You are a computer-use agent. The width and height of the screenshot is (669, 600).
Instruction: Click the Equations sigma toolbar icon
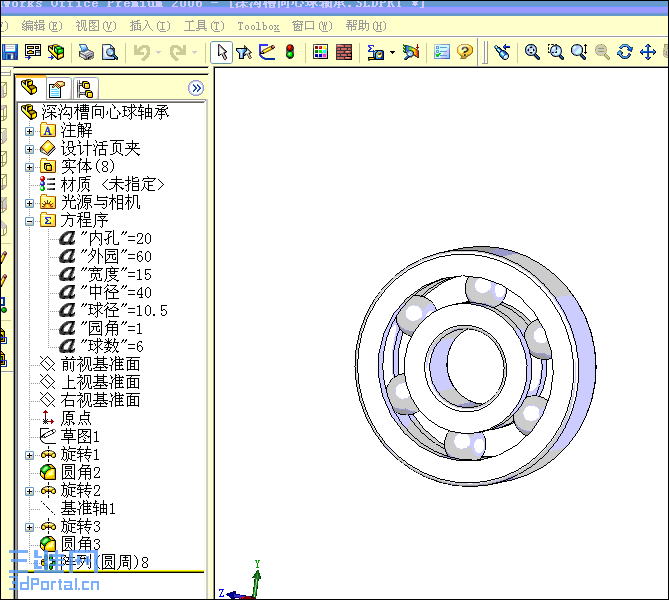(376, 52)
